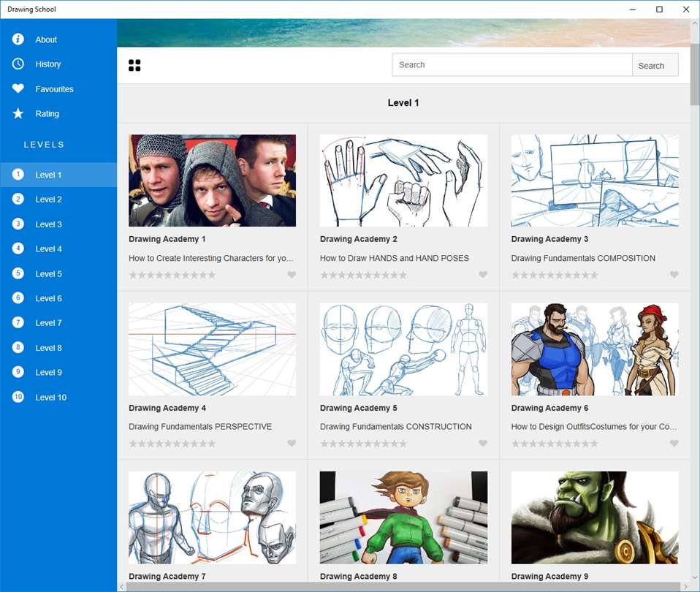The height and width of the screenshot is (592, 700).
Task: Click the Search button
Action: coord(655,65)
